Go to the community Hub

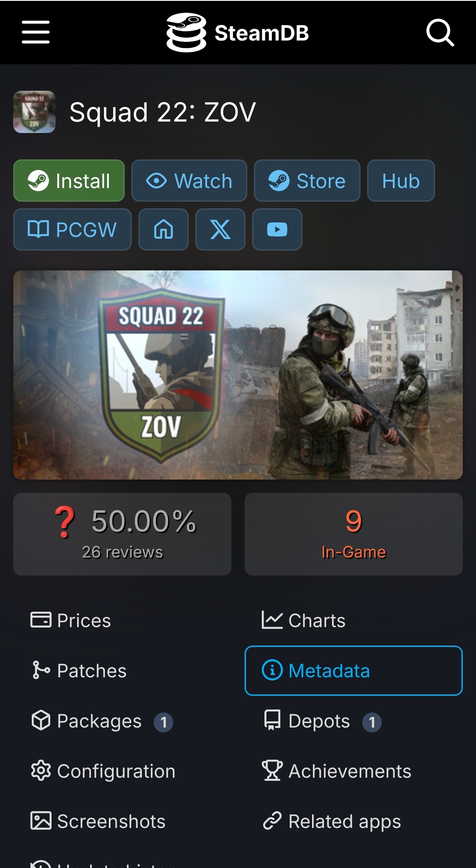pyautogui.click(x=401, y=181)
